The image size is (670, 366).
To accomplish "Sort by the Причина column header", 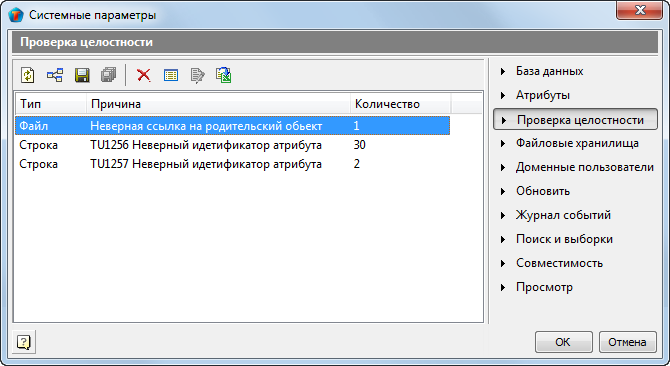I will (x=218, y=104).
